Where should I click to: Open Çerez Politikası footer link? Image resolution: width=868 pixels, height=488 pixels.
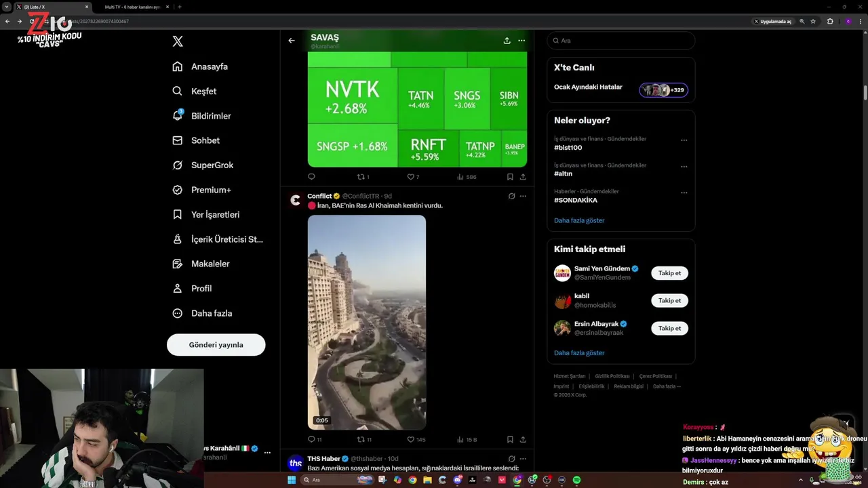[x=656, y=376]
